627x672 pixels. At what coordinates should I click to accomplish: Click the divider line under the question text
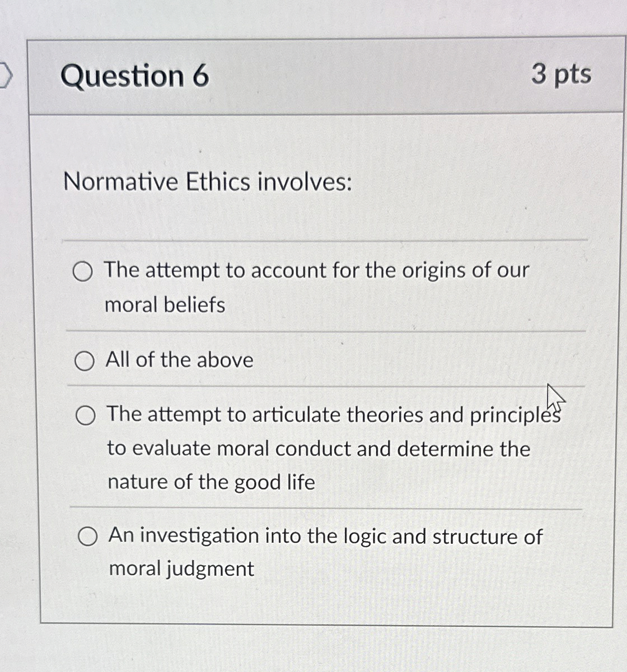(x=324, y=239)
